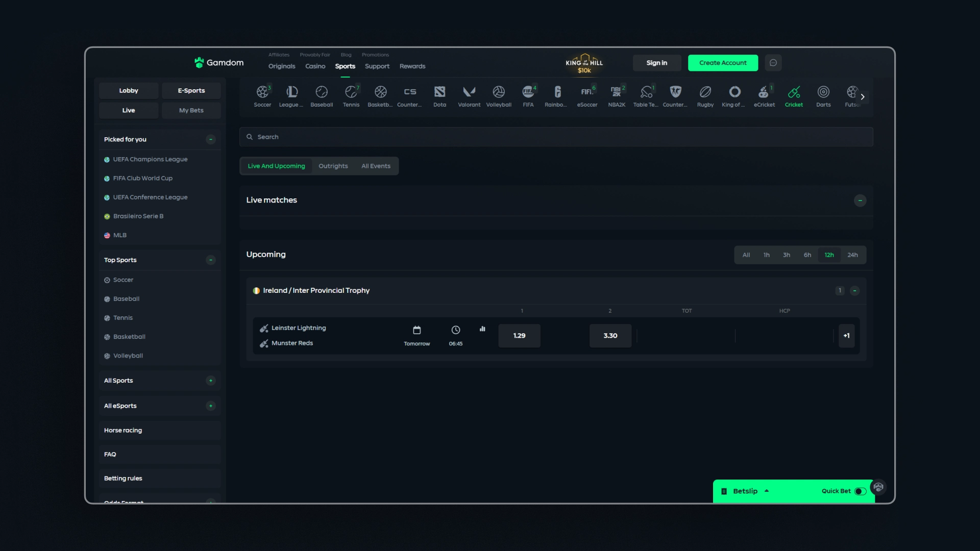
Task: Toggle the Quick Bet switch
Action: point(861,491)
